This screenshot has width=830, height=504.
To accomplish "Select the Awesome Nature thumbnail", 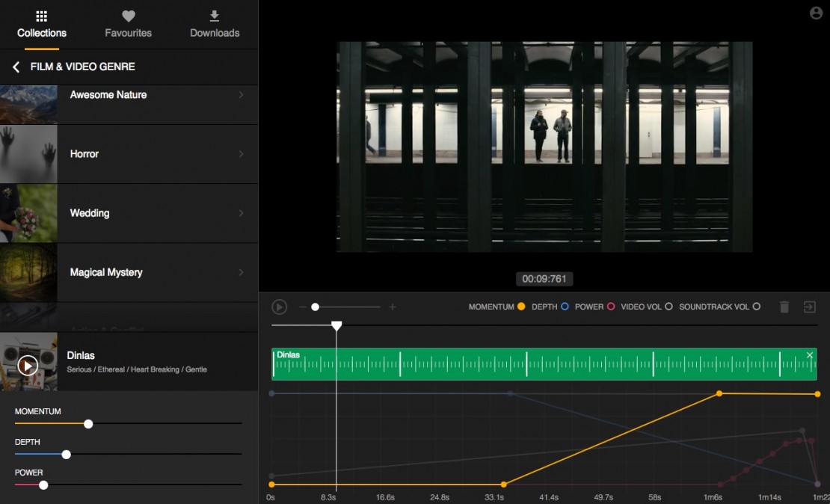I will pos(28,104).
